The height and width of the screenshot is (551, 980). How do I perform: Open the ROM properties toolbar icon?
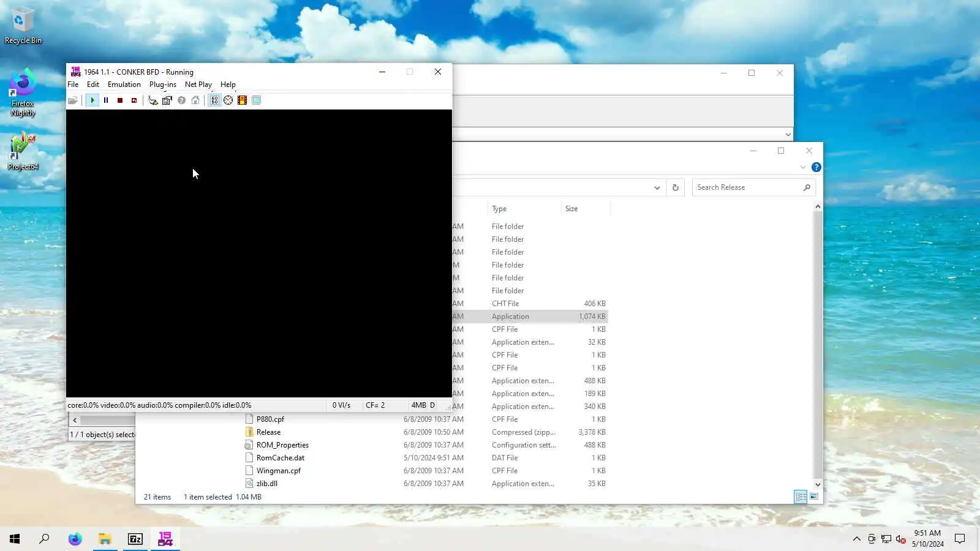coord(167,100)
